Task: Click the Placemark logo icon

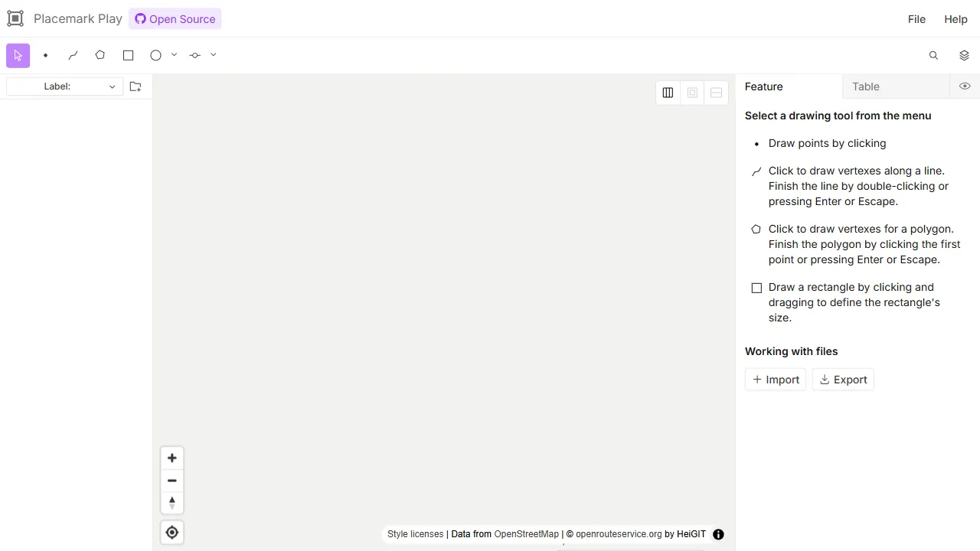Action: (x=15, y=19)
